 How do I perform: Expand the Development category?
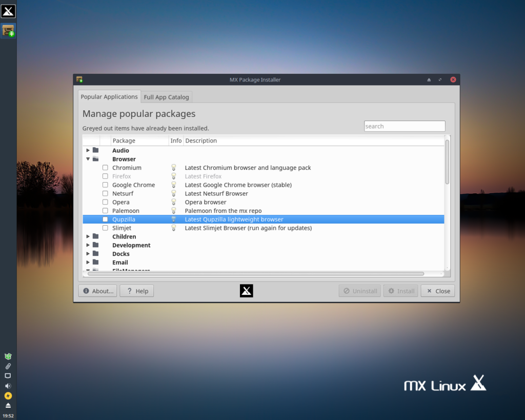(x=88, y=245)
